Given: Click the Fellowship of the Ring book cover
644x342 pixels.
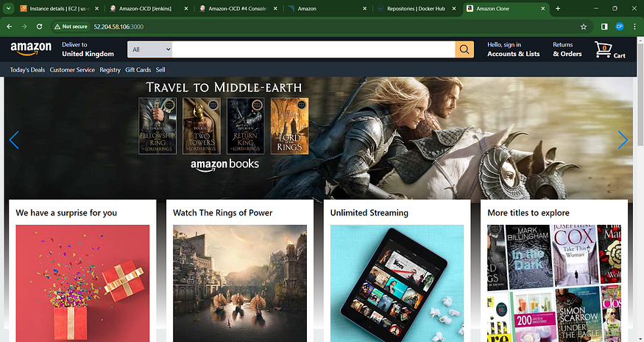Looking at the screenshot, I should tap(158, 126).
